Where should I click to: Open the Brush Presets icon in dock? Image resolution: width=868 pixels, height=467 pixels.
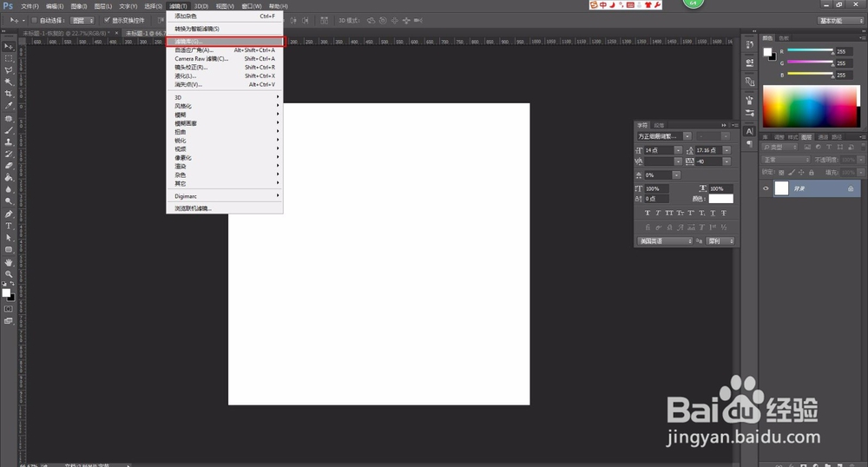coord(750,113)
